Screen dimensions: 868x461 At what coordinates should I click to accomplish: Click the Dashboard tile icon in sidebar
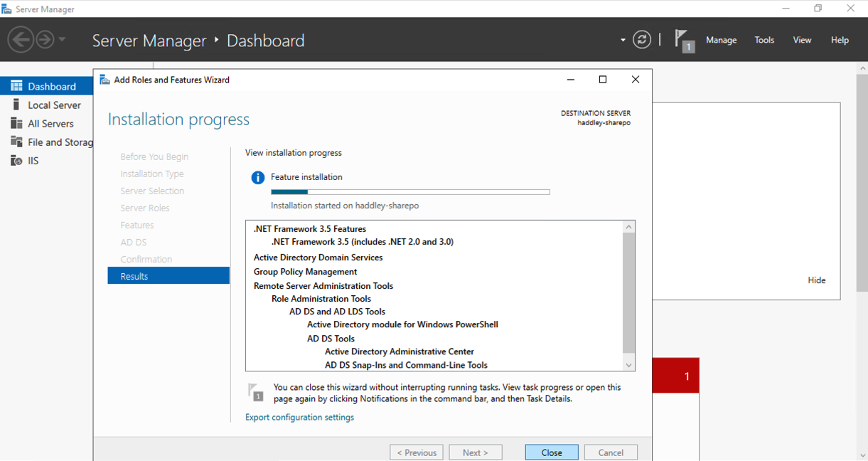pos(16,86)
